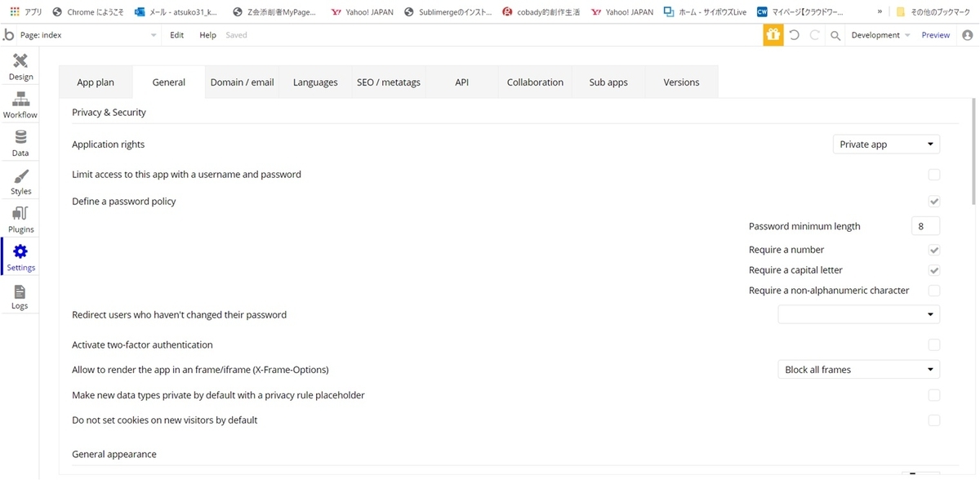Screen dimensions: 980x480
Task: Open the Plugins section in sidebar
Action: pyautogui.click(x=20, y=220)
